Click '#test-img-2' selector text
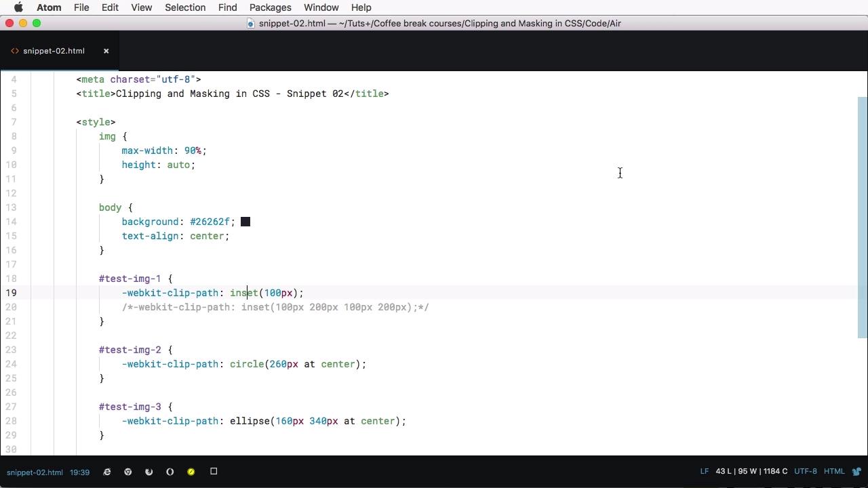 click(130, 350)
